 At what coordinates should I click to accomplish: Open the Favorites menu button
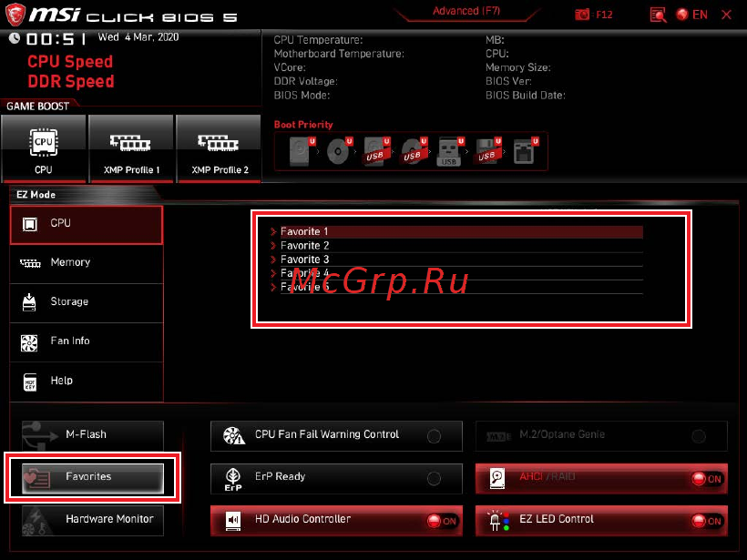(x=93, y=477)
